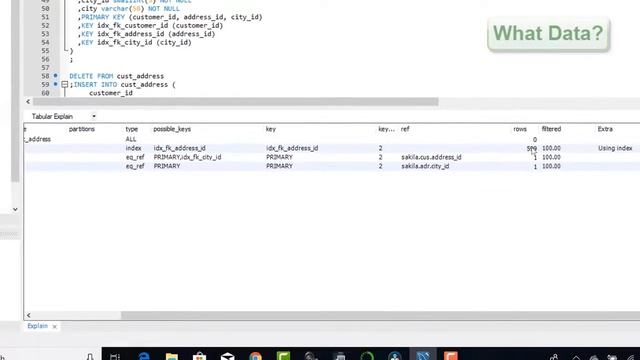Viewport: 640px width, 360px height.
Task: Click the editor scroll-left arrow
Action: [28, 102]
